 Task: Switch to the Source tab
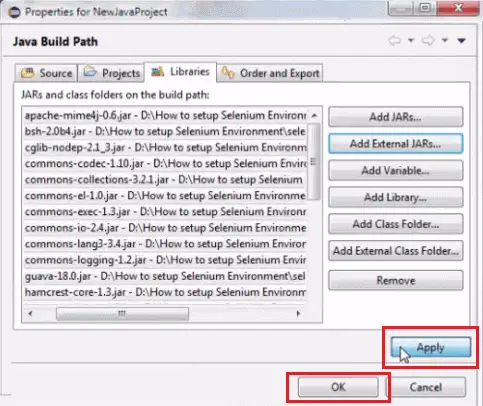click(x=46, y=73)
